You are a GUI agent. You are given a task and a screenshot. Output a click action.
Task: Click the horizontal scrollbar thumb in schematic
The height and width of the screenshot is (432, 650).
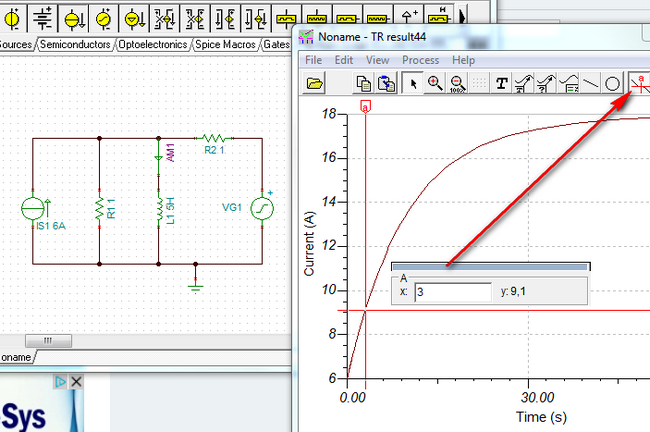click(46, 341)
